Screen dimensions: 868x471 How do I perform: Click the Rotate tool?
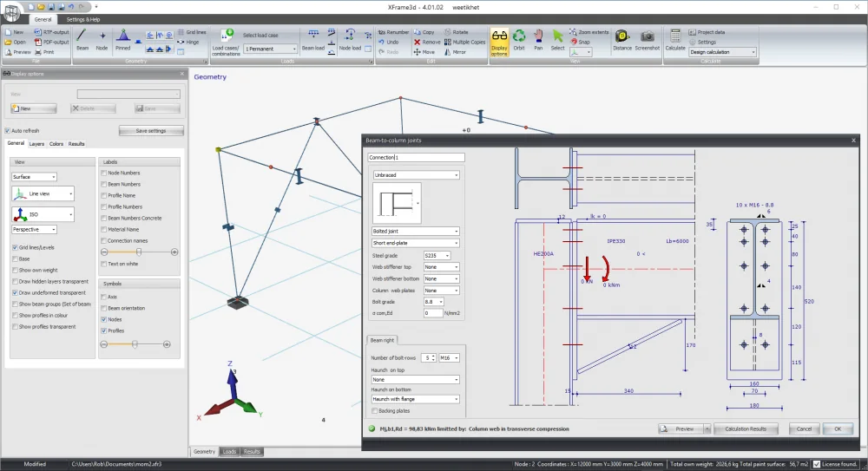coord(457,32)
